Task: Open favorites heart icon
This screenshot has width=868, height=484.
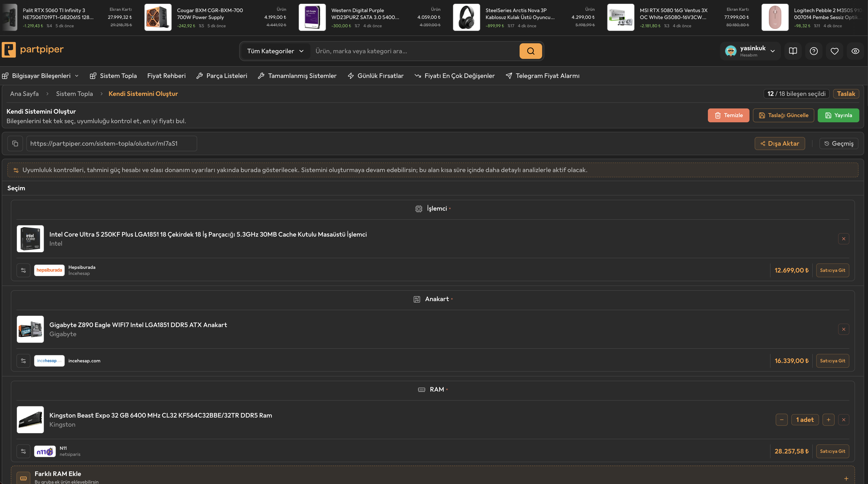Action: point(835,51)
